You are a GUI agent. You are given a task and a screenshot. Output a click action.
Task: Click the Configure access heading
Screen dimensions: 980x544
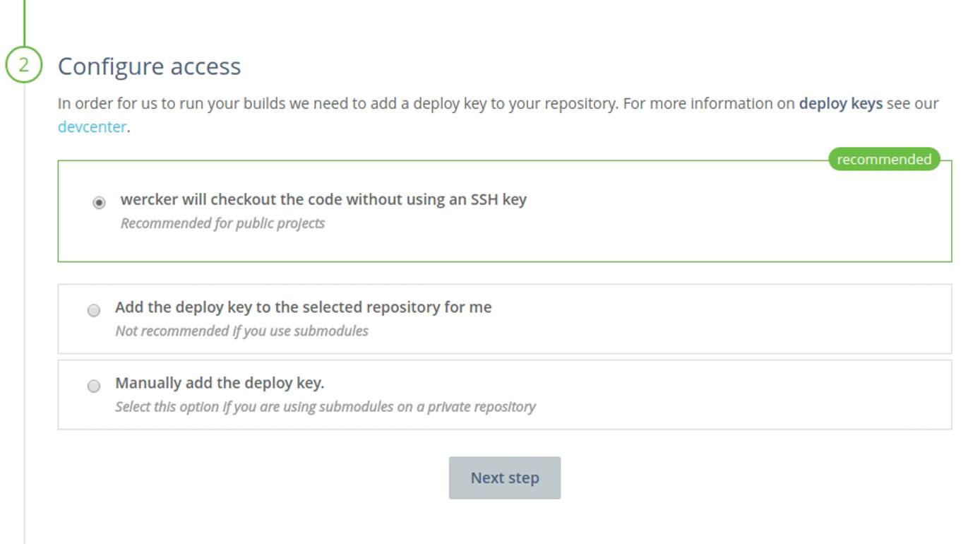click(x=148, y=66)
